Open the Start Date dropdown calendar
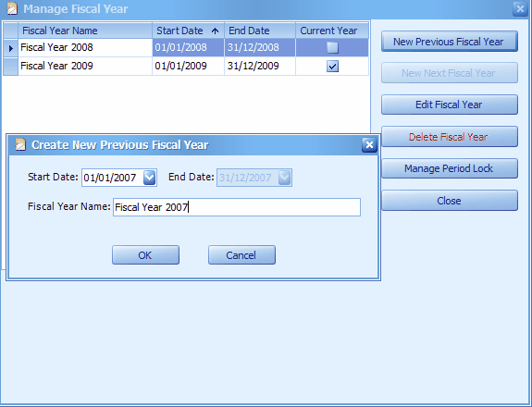Screen dimensions: 532x407 pyautogui.click(x=149, y=178)
